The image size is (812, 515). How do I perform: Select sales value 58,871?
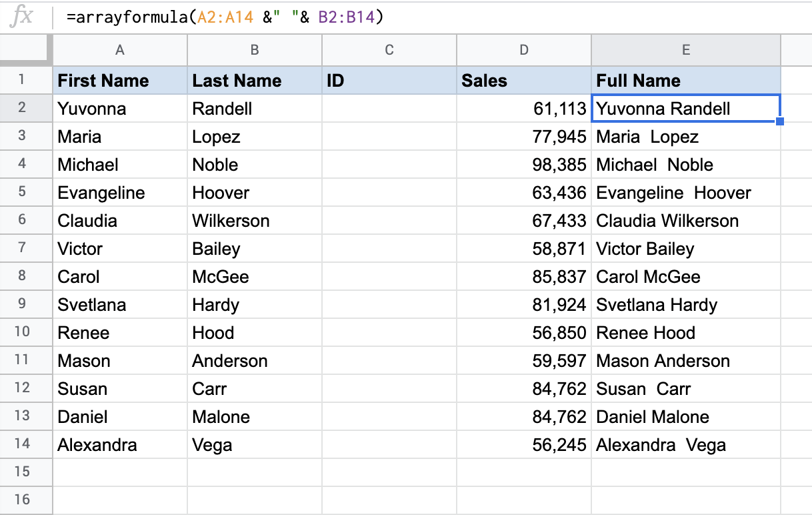524,249
